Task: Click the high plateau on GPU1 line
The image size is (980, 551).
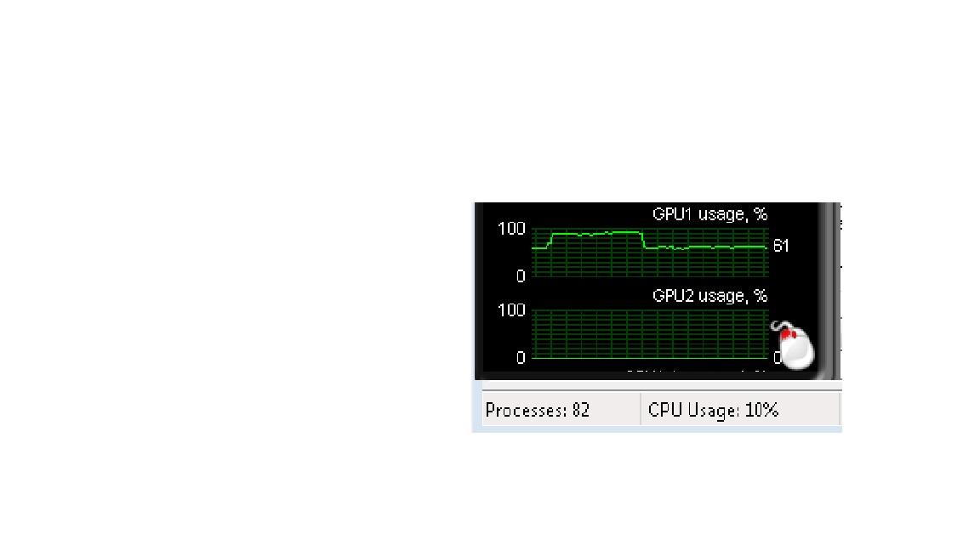Action: coord(597,234)
